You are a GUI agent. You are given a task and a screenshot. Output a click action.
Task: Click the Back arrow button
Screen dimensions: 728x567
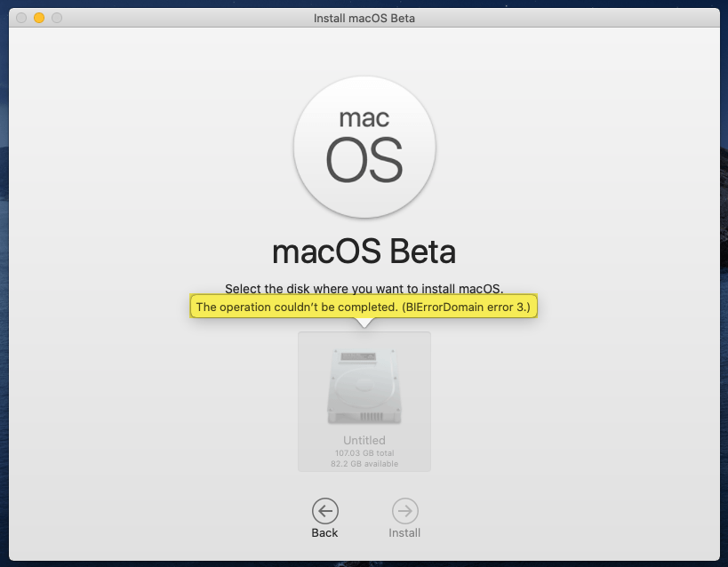(325, 511)
